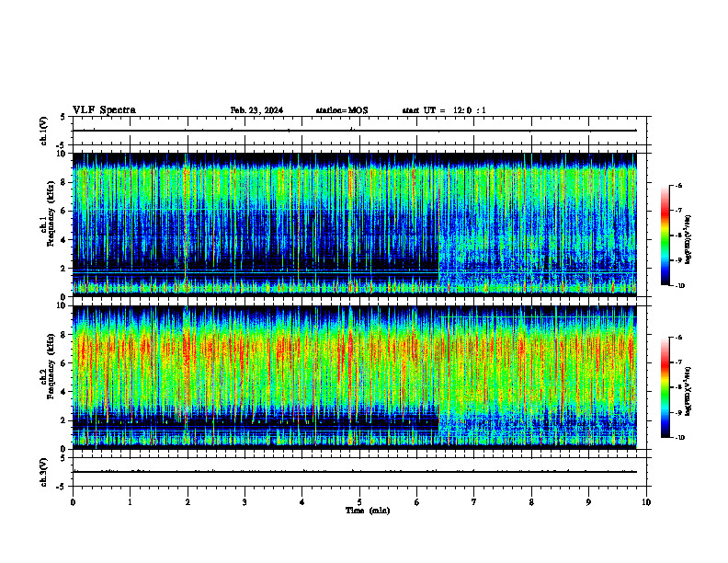Click the ch.1 color bar PSD unit label
The image size is (728, 563).
(x=688, y=240)
